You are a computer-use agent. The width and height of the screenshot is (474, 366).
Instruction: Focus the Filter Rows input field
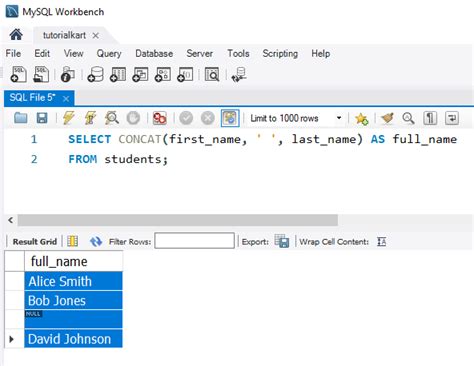click(195, 241)
